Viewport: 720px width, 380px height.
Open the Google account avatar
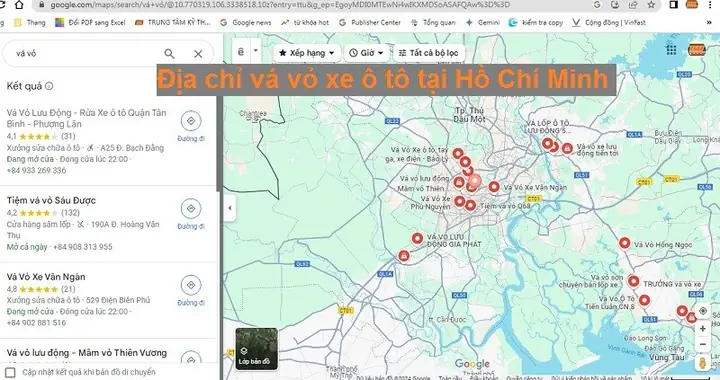tap(697, 50)
